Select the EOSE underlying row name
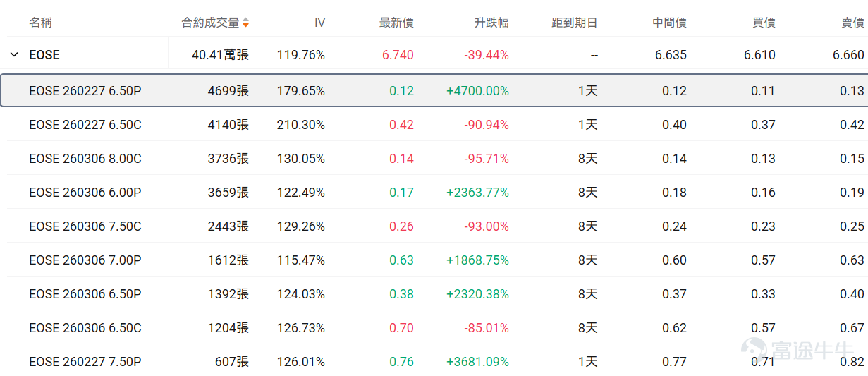Viewport: 868px width, 376px height. click(44, 55)
